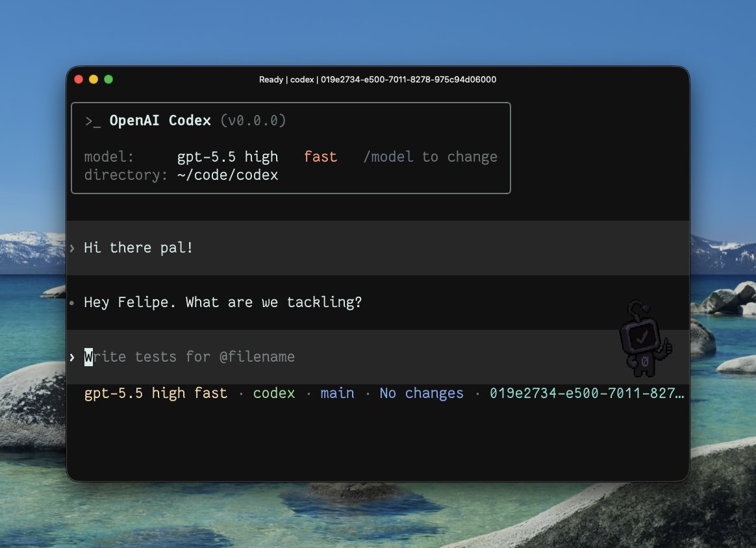Click gpt-5.5 high fast in the status line
Image resolution: width=756 pixels, height=548 pixels.
[156, 393]
